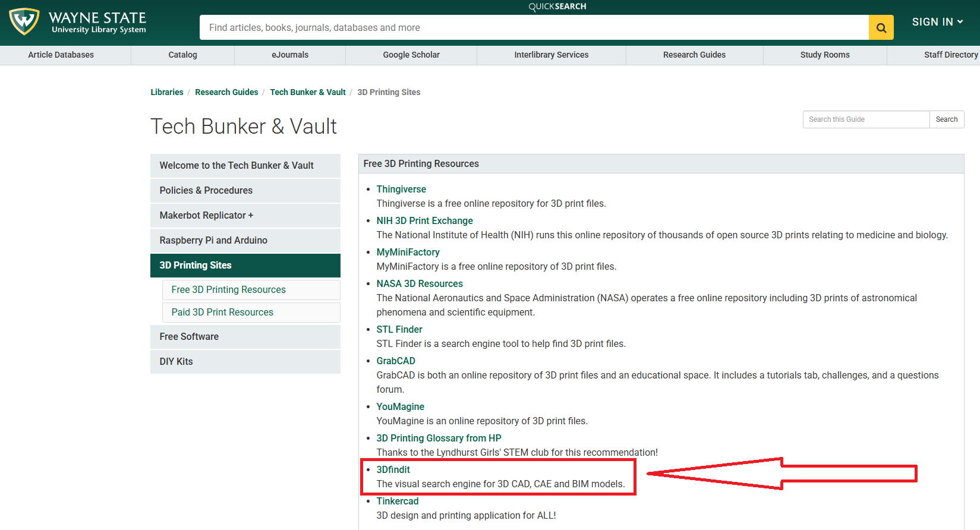Click the QUICKSEARCH label above the search bar

[x=557, y=7]
